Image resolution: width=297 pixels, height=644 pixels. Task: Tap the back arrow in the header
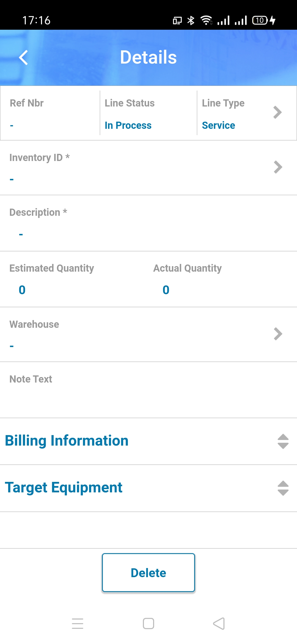(x=24, y=58)
